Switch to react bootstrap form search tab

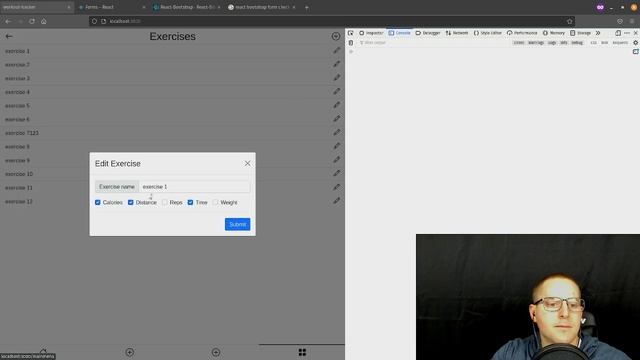coord(261,7)
